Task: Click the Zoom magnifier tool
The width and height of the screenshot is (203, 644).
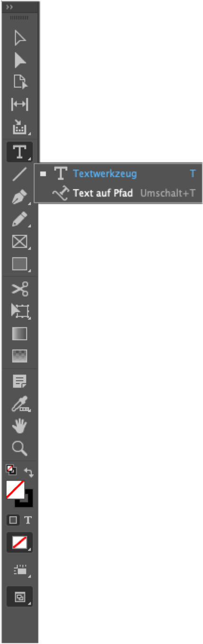Action: (19, 448)
